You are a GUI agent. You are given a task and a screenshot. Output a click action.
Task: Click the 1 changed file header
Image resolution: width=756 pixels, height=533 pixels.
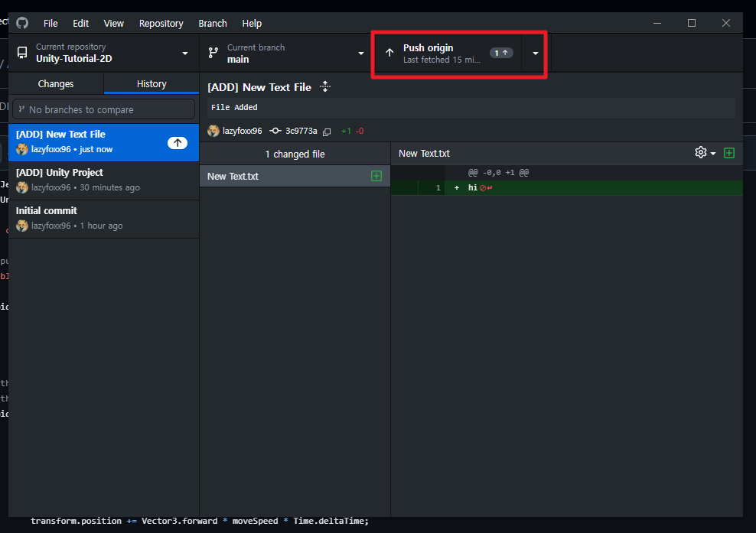click(295, 154)
